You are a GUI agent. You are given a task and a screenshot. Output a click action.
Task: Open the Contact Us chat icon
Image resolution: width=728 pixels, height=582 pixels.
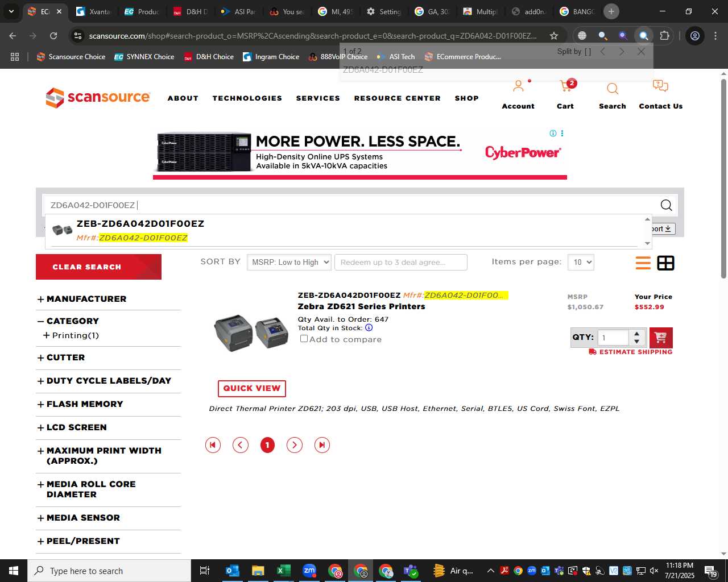[660, 86]
